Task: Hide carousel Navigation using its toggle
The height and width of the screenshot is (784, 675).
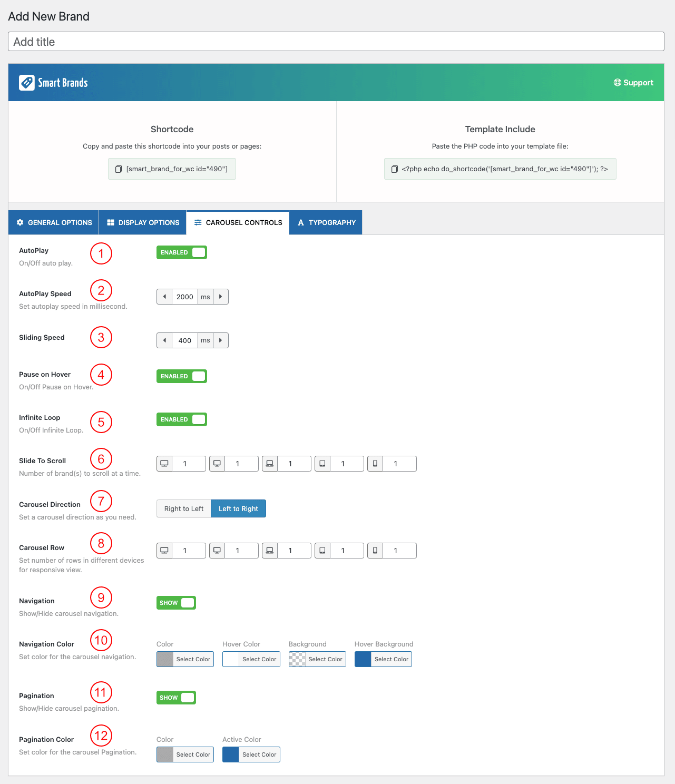Action: tap(176, 603)
